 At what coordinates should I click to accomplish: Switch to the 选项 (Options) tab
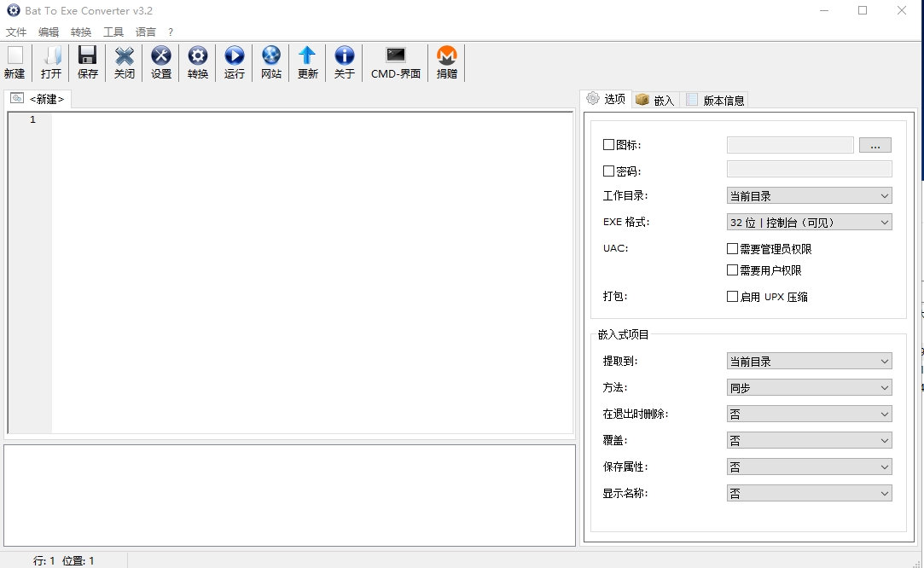[607, 99]
